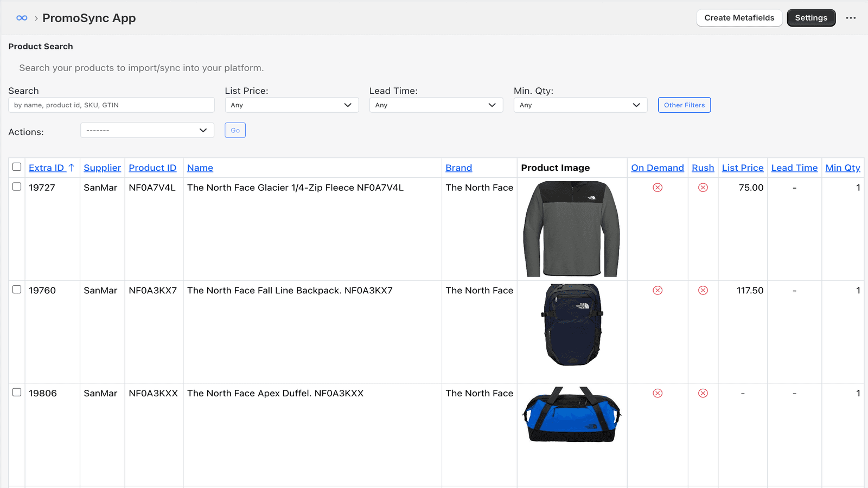Image resolution: width=868 pixels, height=488 pixels.
Task: Click Rush status icon for Apex Duffel
Action: click(703, 393)
